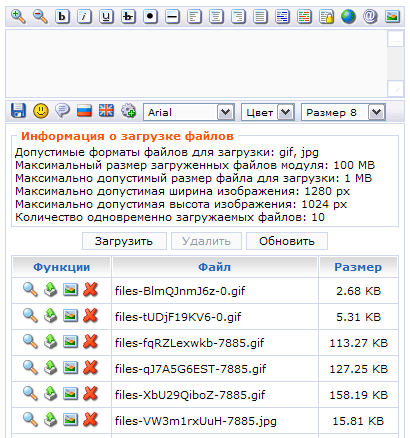
Task: Select file name files-BlmQJnmJ6z-0.gif
Action: click(180, 291)
